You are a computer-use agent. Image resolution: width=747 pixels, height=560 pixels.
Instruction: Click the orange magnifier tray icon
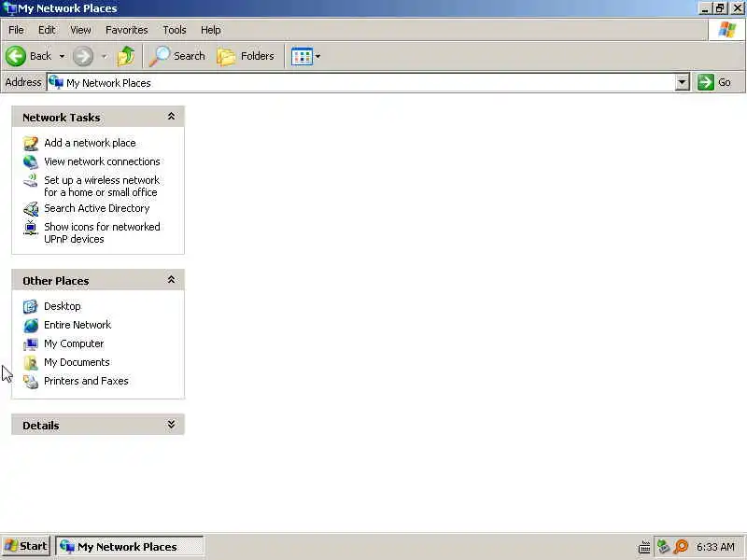[x=682, y=546]
